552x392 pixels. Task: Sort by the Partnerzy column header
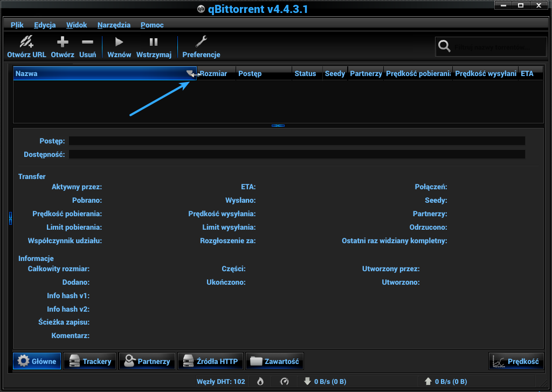(x=366, y=74)
